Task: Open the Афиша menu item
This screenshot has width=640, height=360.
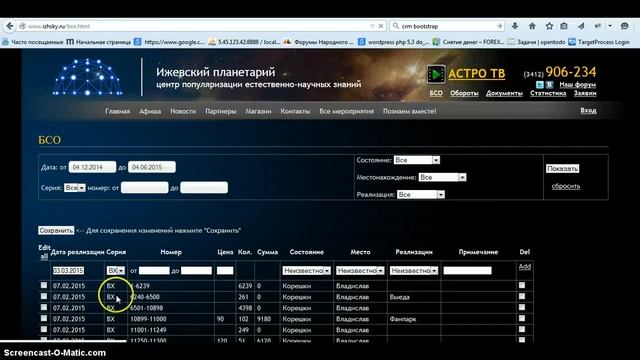Action: click(150, 111)
